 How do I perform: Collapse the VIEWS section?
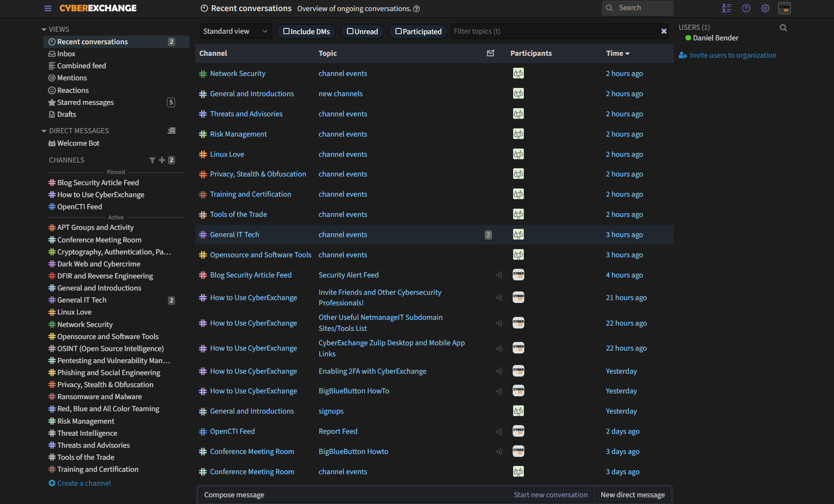pyautogui.click(x=44, y=29)
